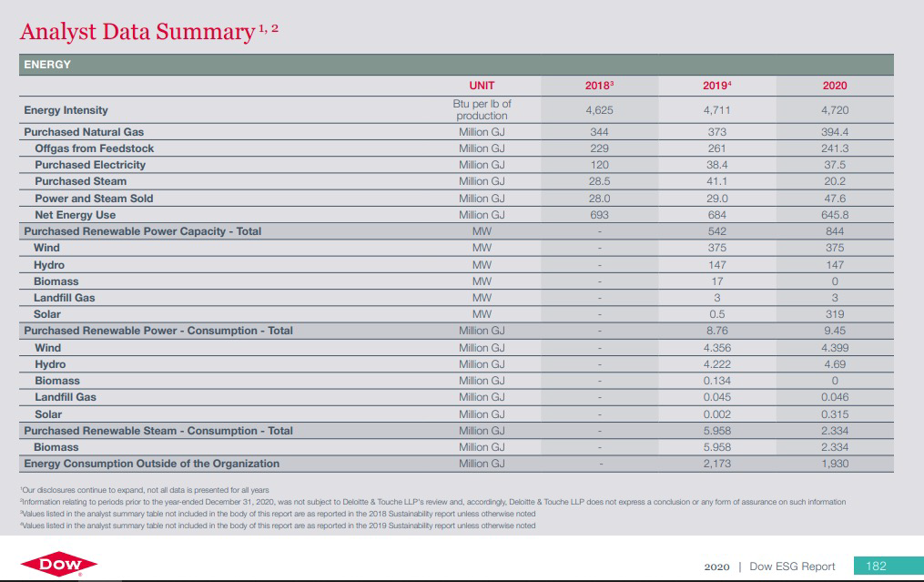Select Biomass steam 2020 value 2.334
Image resolution: width=924 pixels, height=582 pixels.
point(835,447)
